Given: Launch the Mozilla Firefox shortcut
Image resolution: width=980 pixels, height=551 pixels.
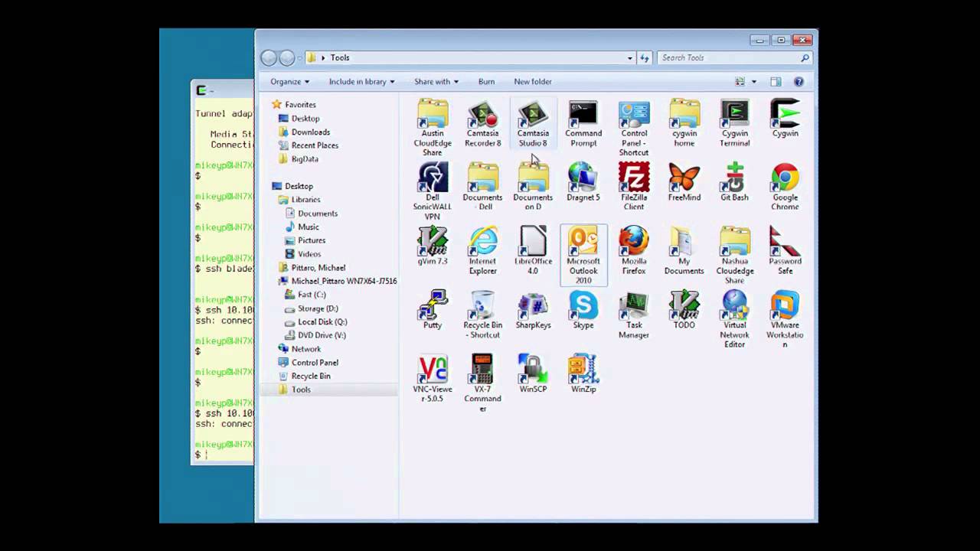Looking at the screenshot, I should 634,250.
